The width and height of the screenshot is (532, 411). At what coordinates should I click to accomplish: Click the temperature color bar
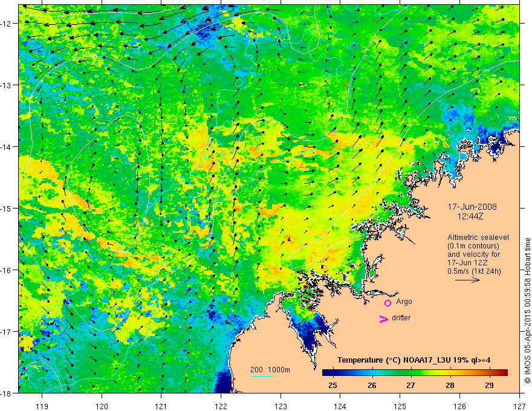(415, 372)
